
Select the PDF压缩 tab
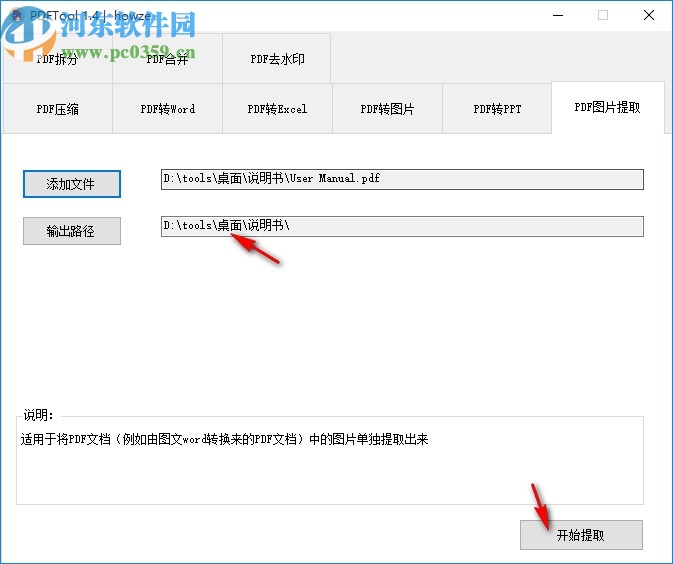(x=58, y=109)
